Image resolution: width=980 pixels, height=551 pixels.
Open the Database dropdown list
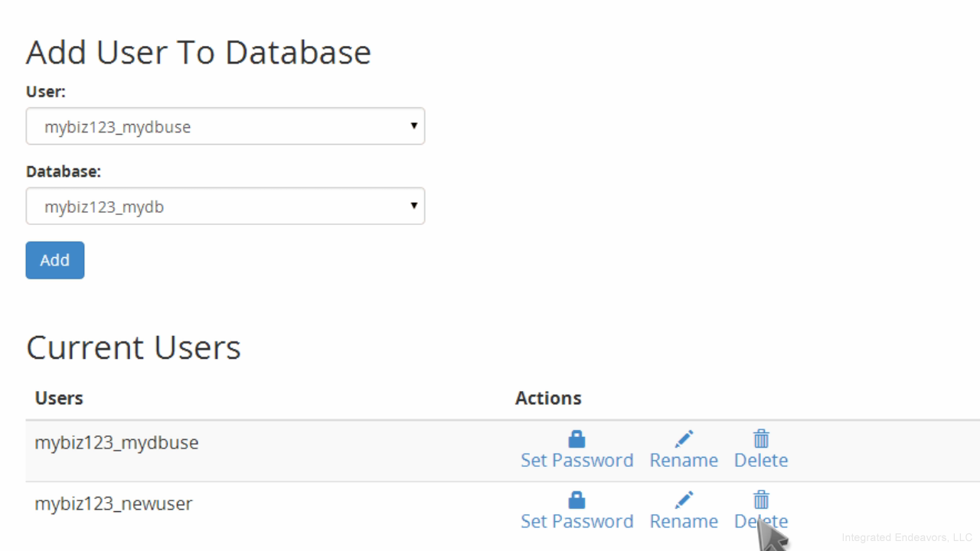(x=225, y=207)
